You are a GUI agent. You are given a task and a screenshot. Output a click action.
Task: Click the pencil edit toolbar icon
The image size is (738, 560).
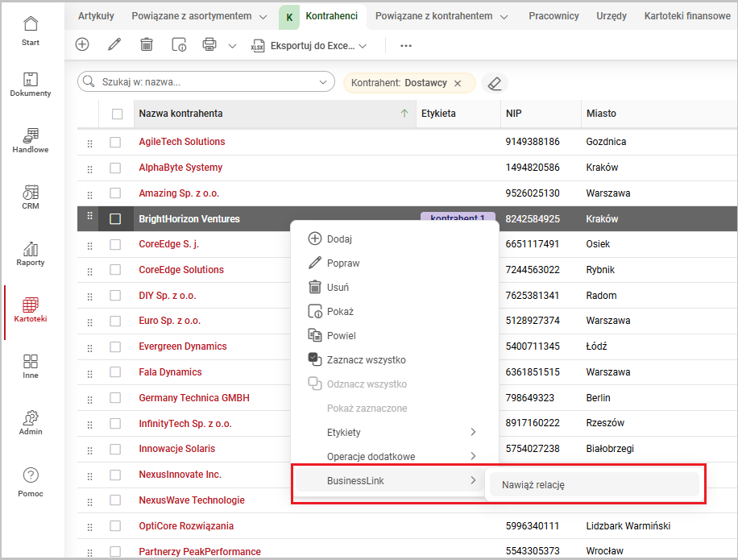coord(114,45)
